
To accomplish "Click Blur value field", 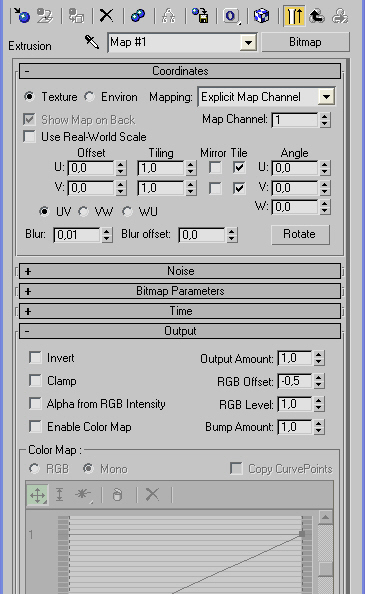I will (x=78, y=235).
